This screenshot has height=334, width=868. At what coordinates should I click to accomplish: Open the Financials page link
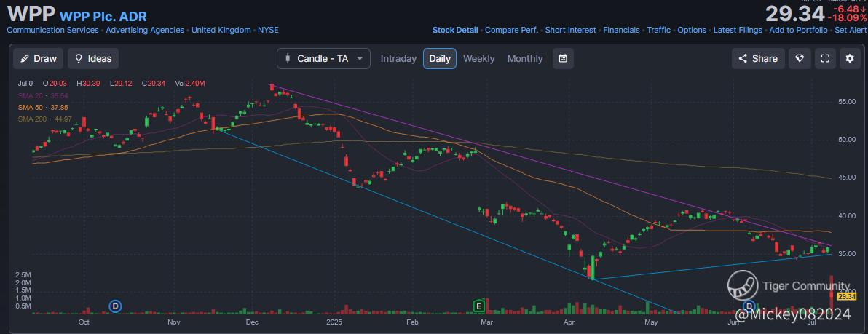click(621, 31)
